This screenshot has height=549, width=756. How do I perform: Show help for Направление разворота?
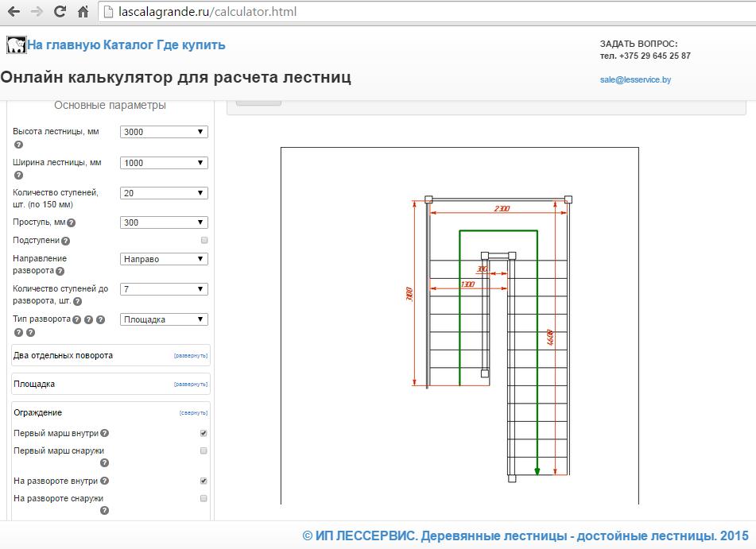(x=60, y=272)
